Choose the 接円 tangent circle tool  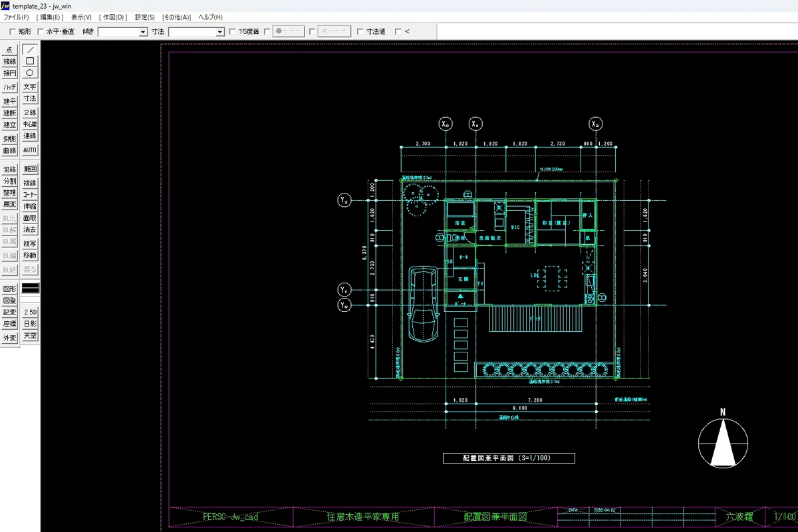click(x=9, y=73)
